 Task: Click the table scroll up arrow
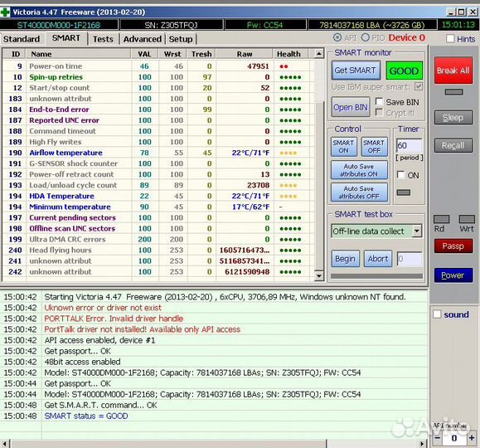pos(318,54)
